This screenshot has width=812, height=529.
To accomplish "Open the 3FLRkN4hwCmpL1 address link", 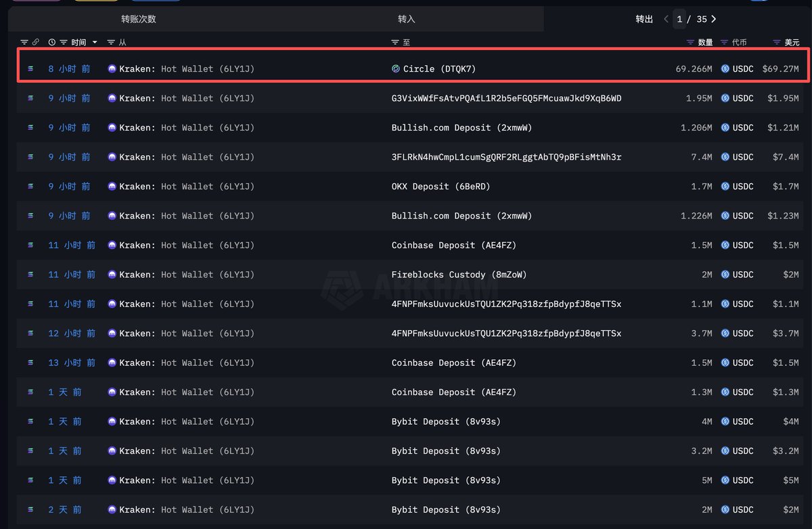I will point(506,157).
